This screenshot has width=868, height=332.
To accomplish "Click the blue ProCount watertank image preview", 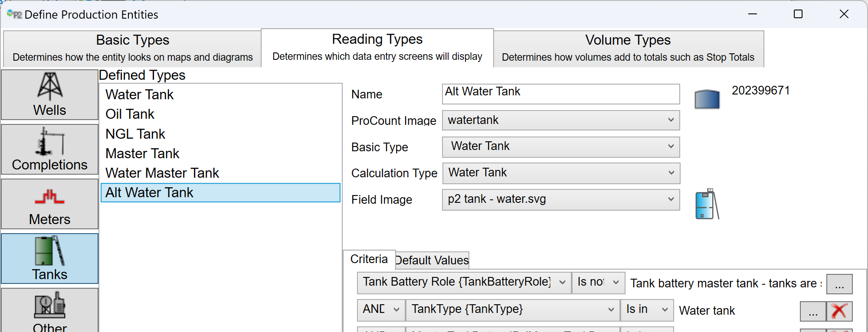I will [x=707, y=99].
